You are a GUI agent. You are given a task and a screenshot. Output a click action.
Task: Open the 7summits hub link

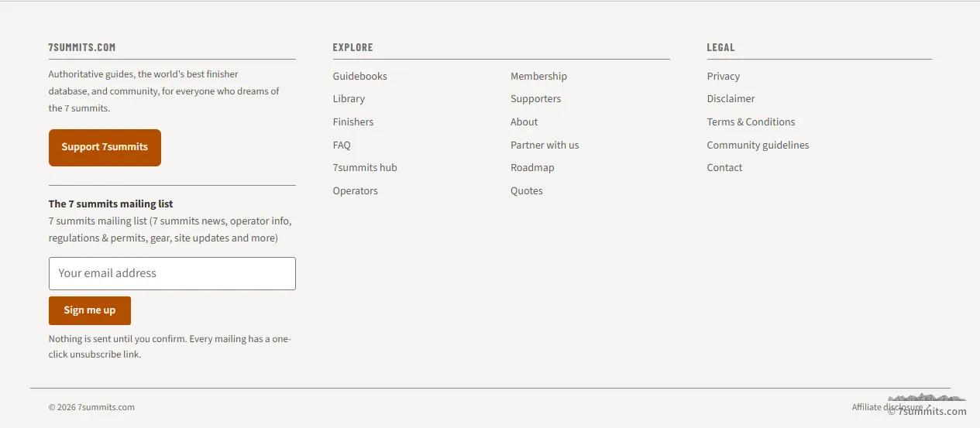(x=365, y=168)
